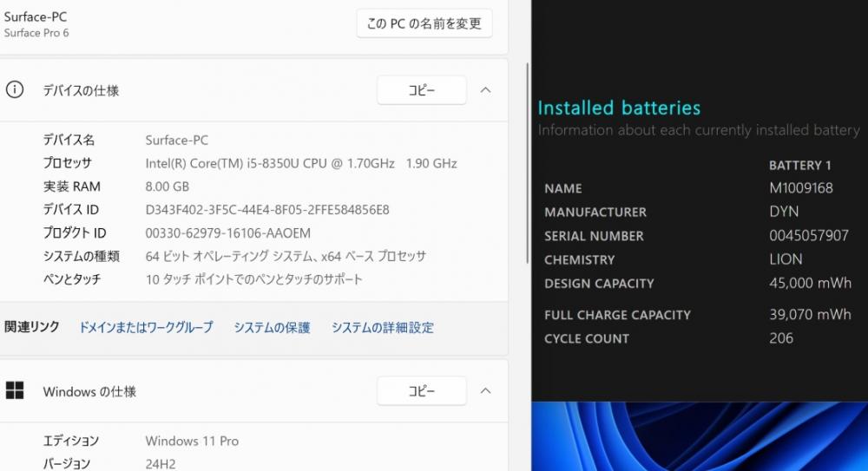
Task: Select the 24H2 version value
Action: coord(160,464)
